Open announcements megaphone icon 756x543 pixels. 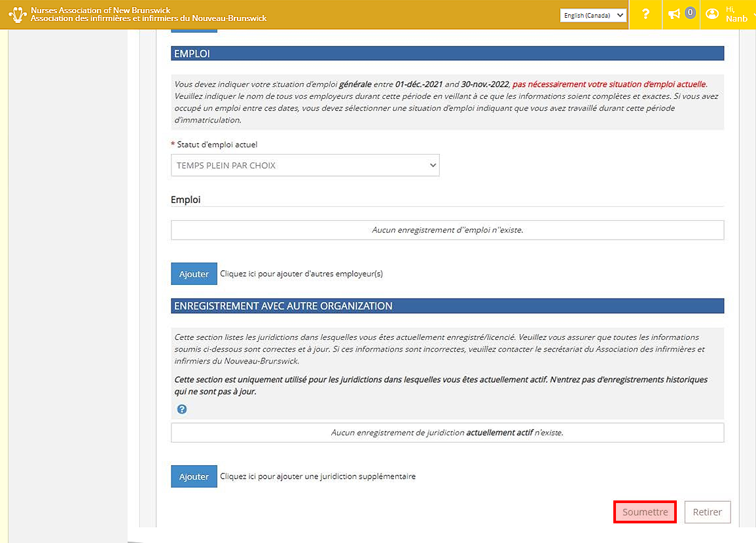674,14
